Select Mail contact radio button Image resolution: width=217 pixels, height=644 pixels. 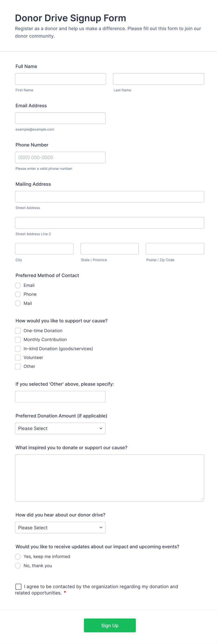(18, 303)
